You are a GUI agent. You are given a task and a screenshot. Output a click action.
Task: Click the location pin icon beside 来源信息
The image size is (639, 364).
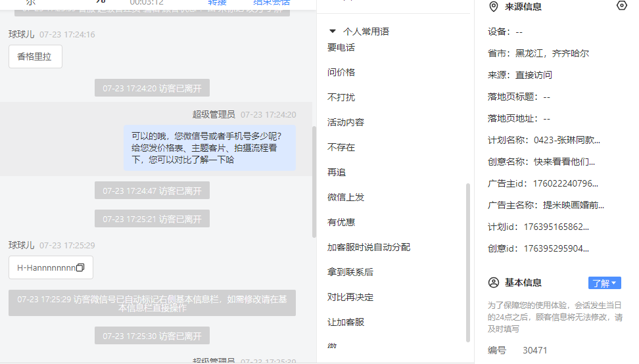[494, 7]
